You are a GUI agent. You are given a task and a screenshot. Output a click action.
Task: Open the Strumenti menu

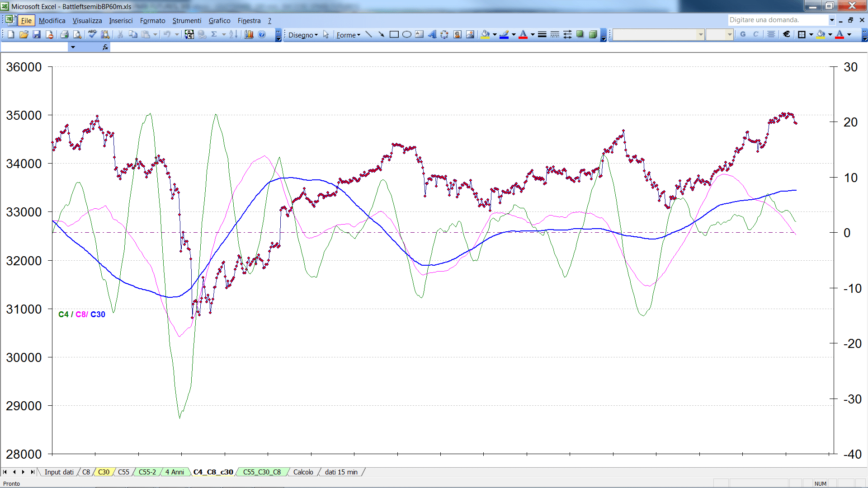pyautogui.click(x=187, y=21)
